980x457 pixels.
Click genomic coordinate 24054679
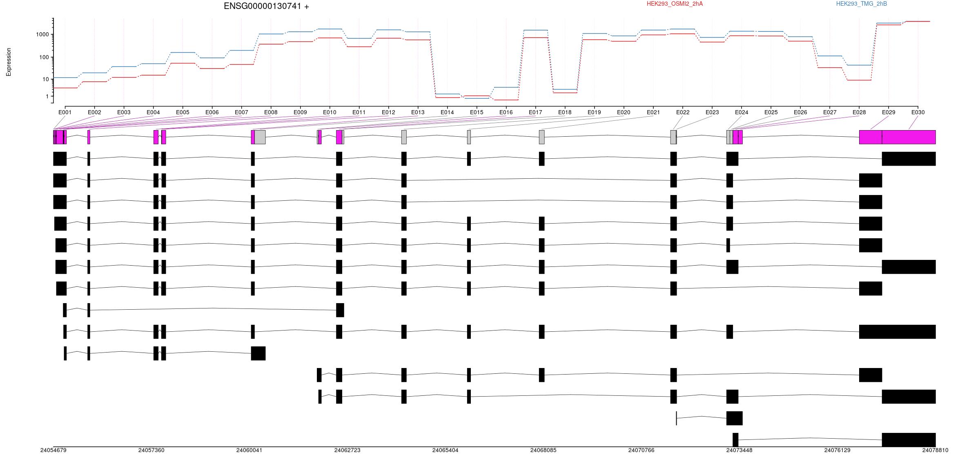point(53,450)
